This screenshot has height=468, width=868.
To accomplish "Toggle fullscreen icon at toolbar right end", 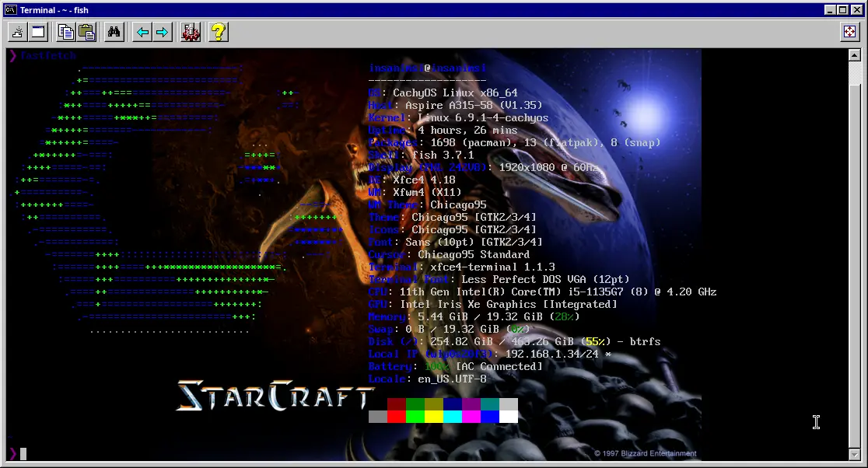I will [x=850, y=32].
